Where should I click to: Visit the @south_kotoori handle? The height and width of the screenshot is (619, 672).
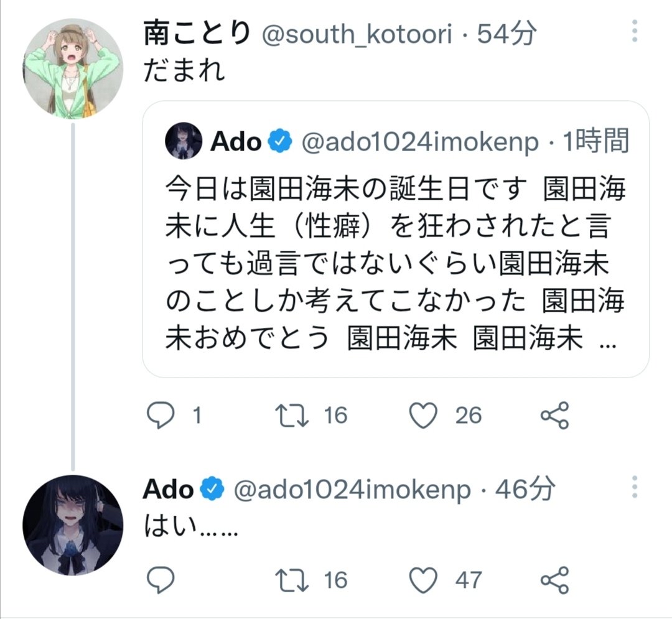[x=358, y=34]
